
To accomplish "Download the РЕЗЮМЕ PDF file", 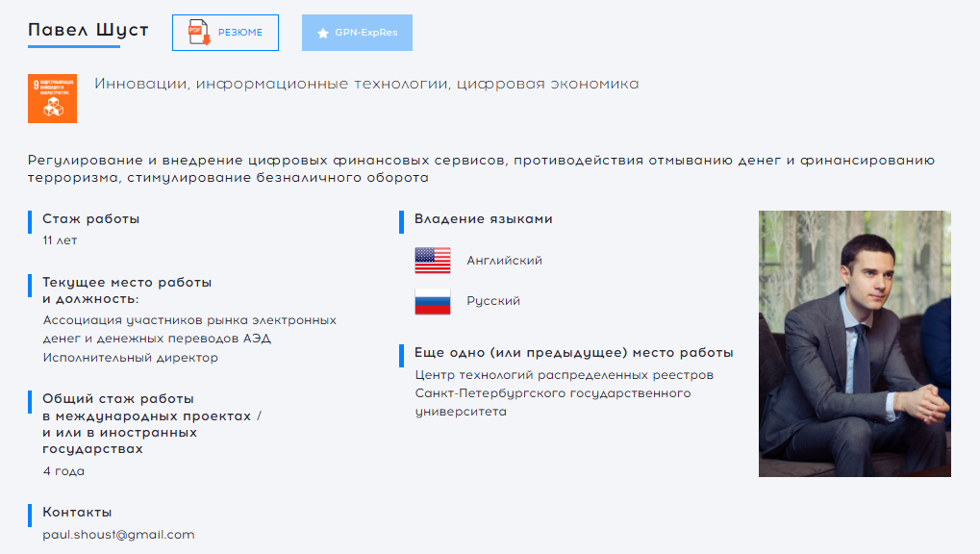I will [225, 33].
